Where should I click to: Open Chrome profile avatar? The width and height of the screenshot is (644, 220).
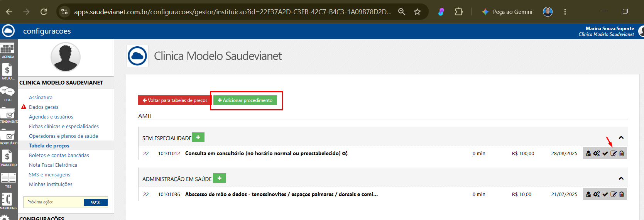(x=548, y=12)
